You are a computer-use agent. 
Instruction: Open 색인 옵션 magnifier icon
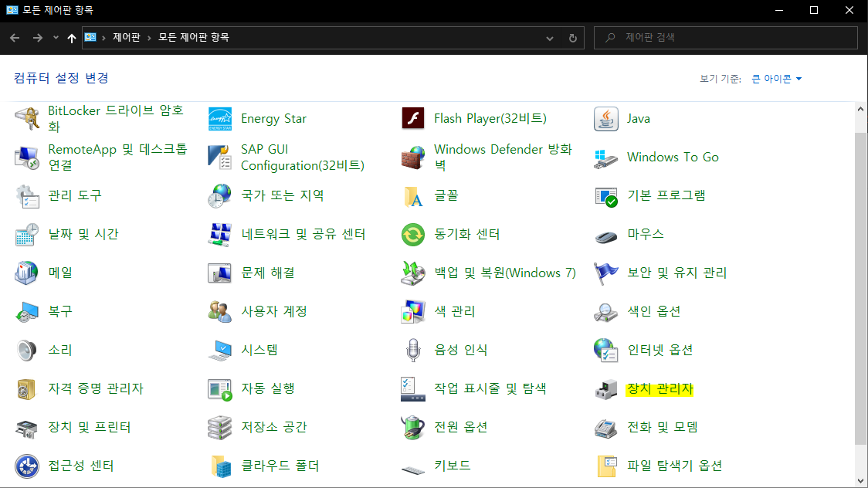tap(606, 311)
